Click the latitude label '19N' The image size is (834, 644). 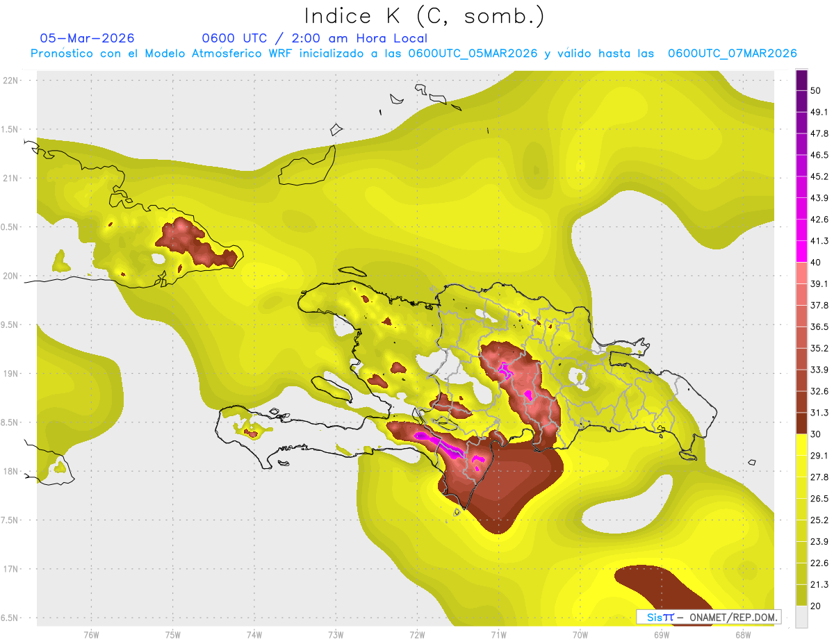[x=10, y=373]
